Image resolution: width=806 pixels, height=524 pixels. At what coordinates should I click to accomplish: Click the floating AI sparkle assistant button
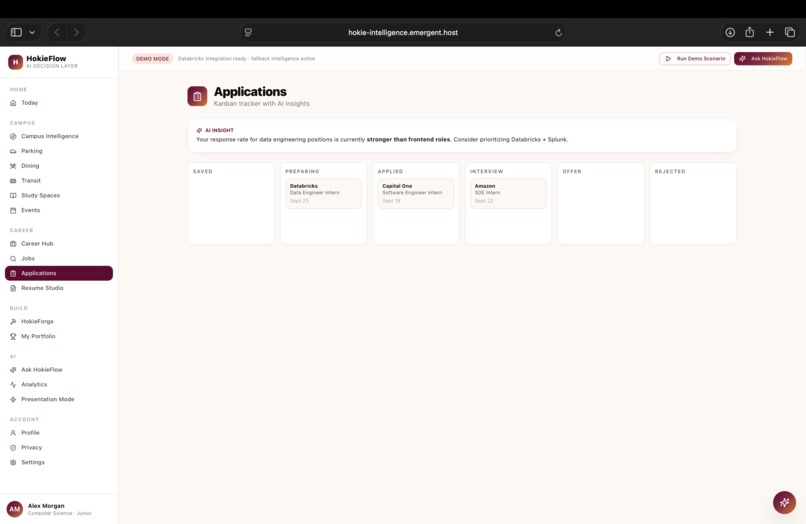pos(784,502)
